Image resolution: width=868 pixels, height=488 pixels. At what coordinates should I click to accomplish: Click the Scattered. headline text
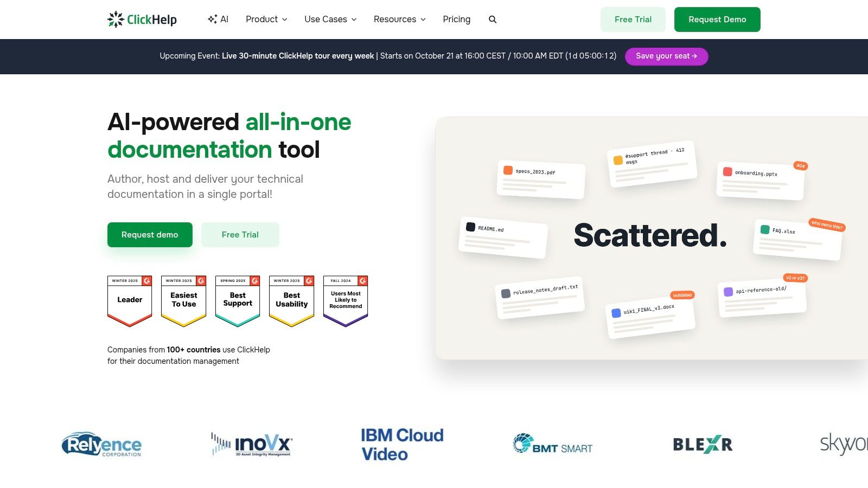click(x=650, y=235)
